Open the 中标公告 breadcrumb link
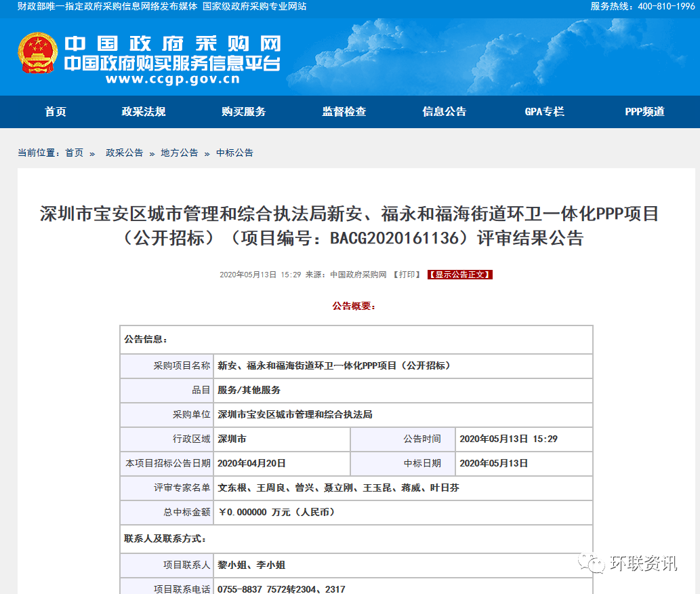Screen dimensions: 700x594 [234, 153]
